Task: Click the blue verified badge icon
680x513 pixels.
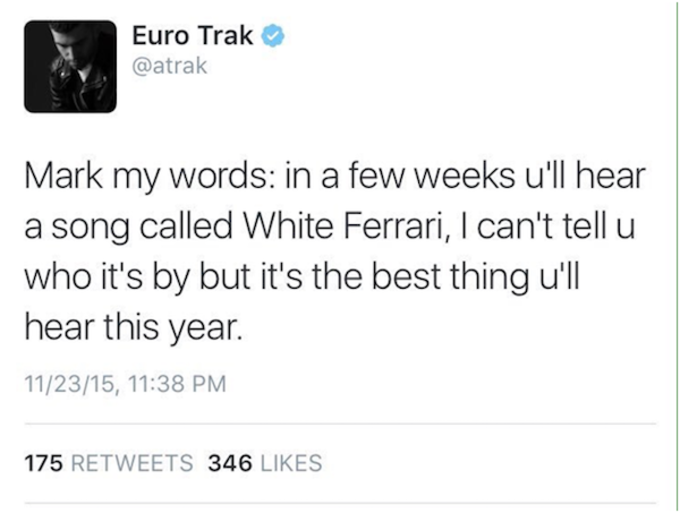Action: click(272, 36)
